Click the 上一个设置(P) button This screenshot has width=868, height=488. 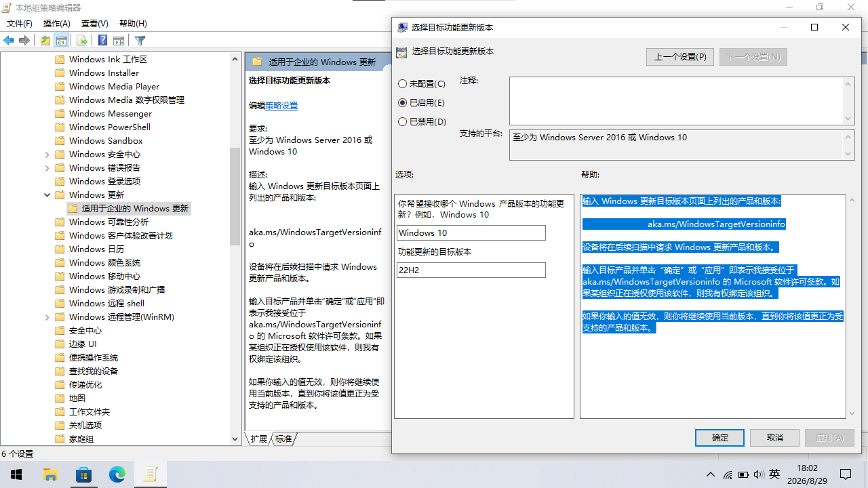tap(680, 57)
